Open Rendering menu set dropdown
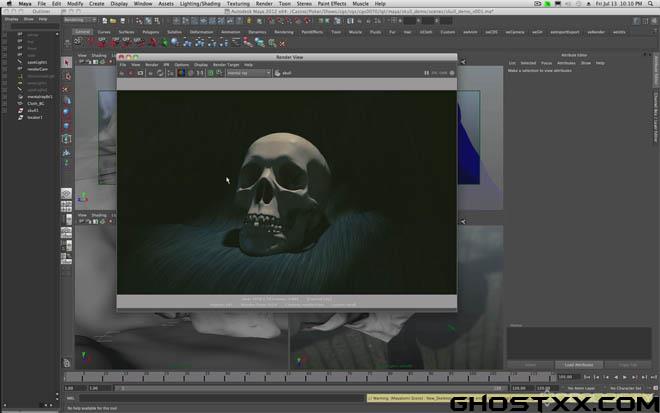This screenshot has height=413, width=660. point(79,20)
